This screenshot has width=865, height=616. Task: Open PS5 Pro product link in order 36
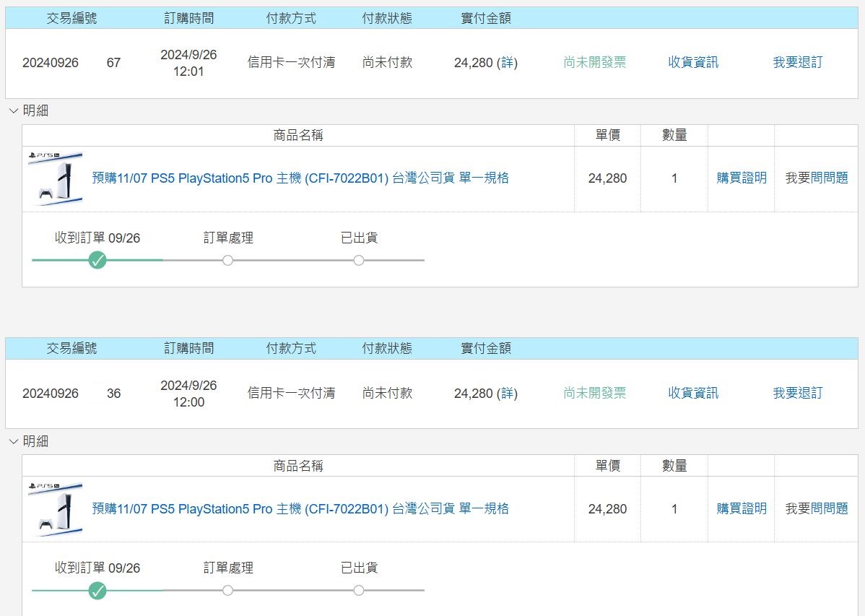pyautogui.click(x=300, y=509)
